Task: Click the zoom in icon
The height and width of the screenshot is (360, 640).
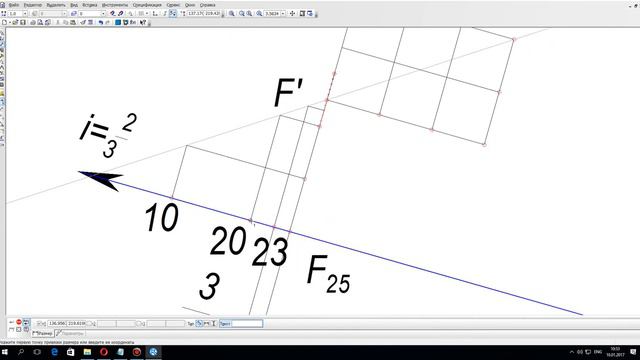Action: 242,13
